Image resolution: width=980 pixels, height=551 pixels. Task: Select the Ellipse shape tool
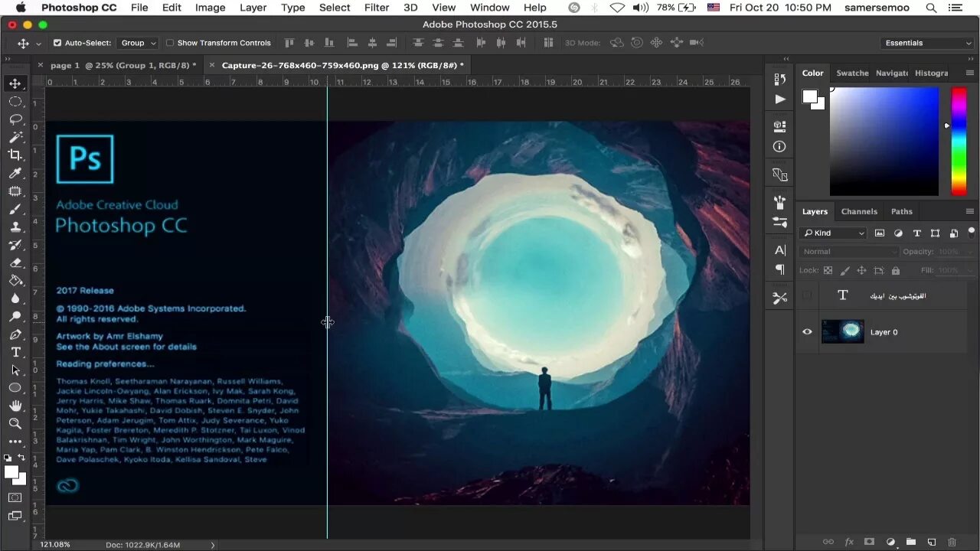click(15, 388)
